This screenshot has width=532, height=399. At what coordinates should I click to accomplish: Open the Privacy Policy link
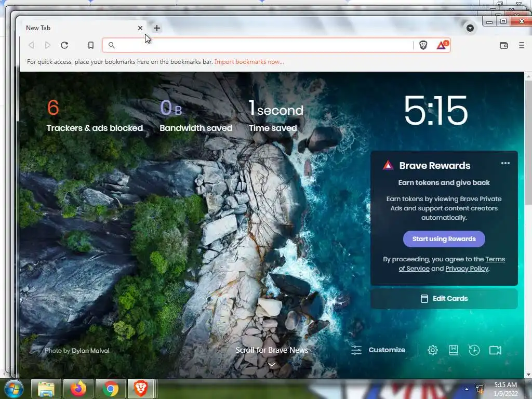[x=467, y=269]
